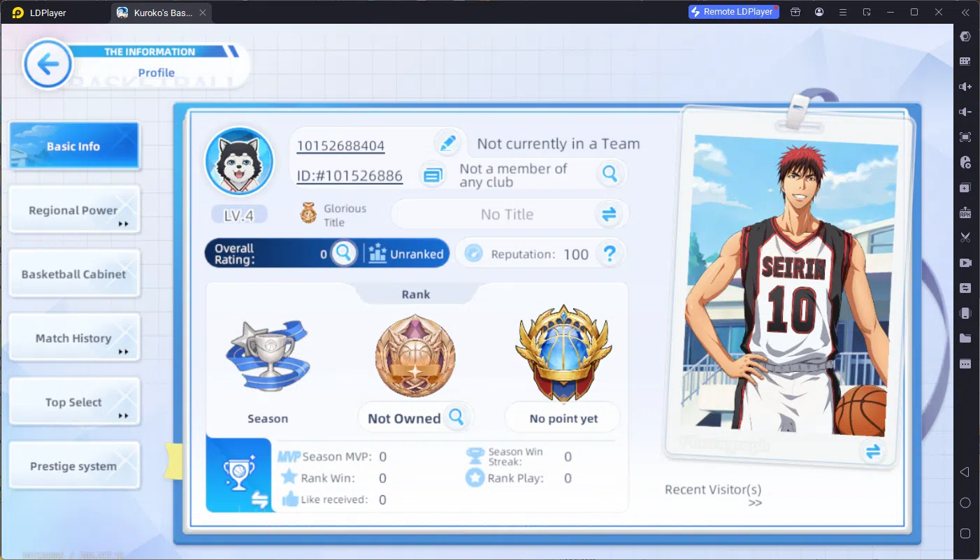Open Overall Rating details magnifier
980x560 pixels.
click(x=343, y=253)
